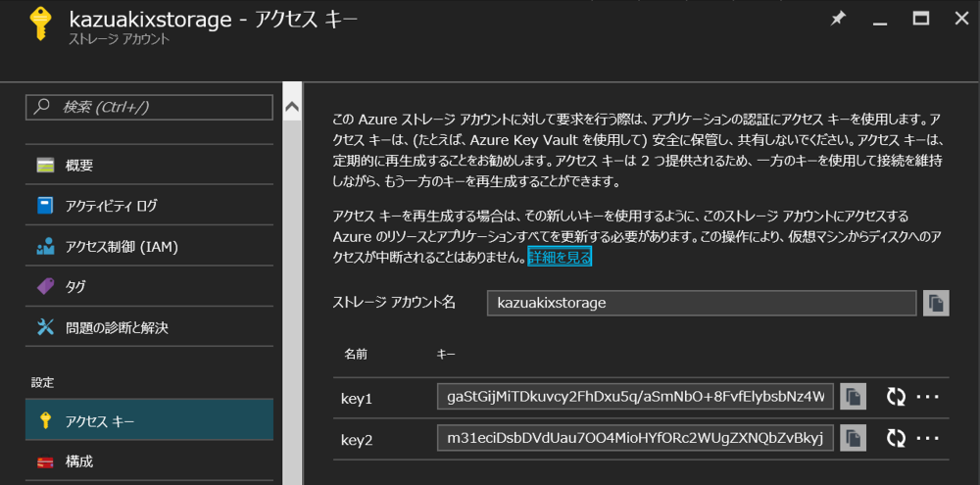The width and height of the screenshot is (980, 485).
Task: Click the key2 name label
Action: pyautogui.click(x=357, y=439)
